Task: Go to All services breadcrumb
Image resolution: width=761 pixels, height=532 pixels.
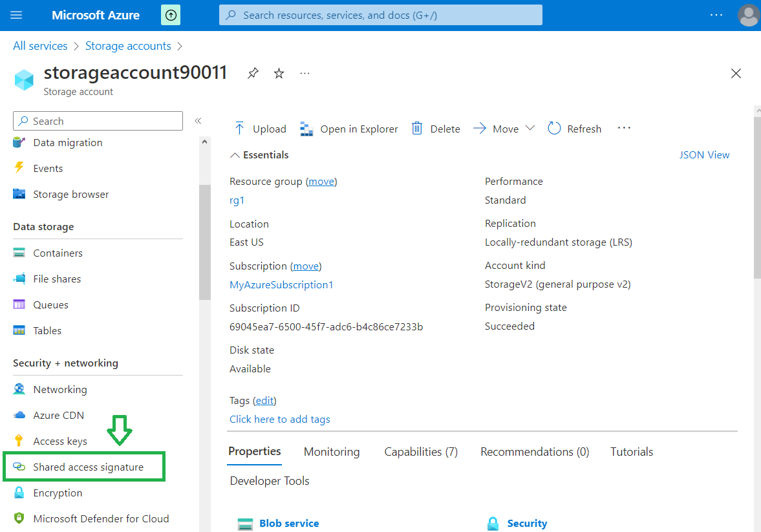Action: coord(40,46)
